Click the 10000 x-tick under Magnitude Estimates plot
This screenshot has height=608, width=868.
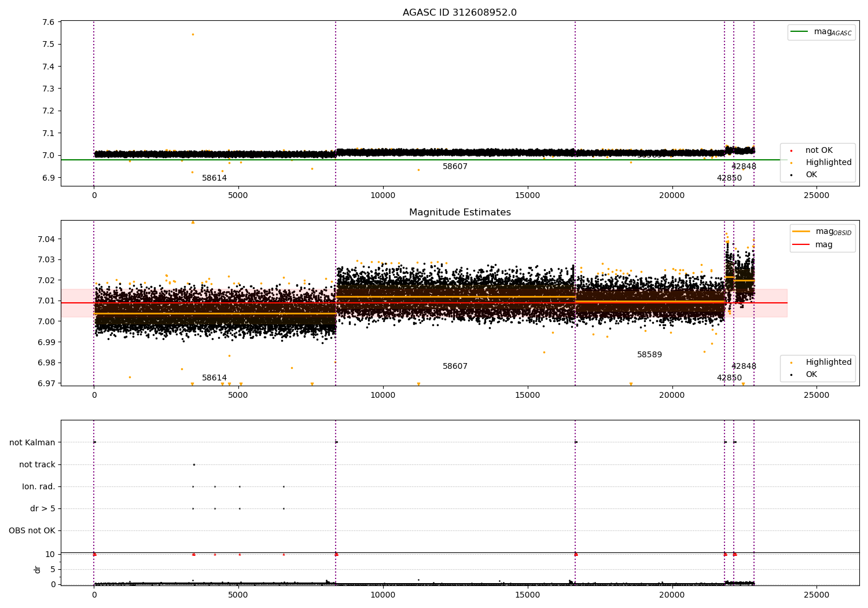pyautogui.click(x=382, y=395)
